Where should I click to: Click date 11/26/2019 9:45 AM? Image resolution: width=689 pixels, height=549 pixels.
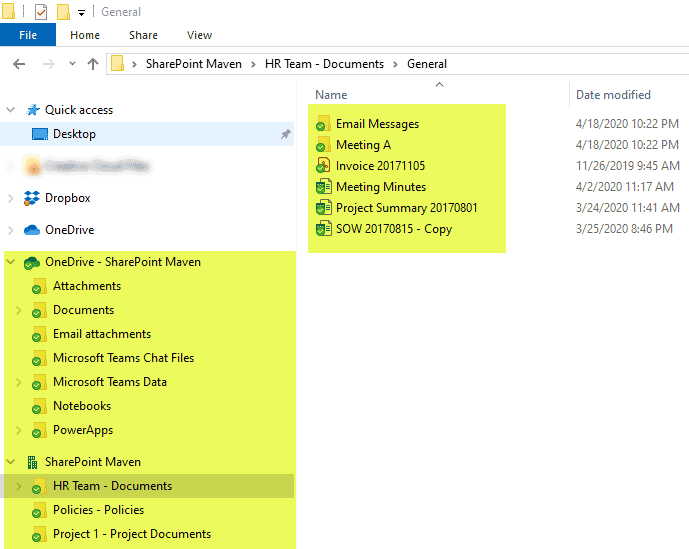627,166
